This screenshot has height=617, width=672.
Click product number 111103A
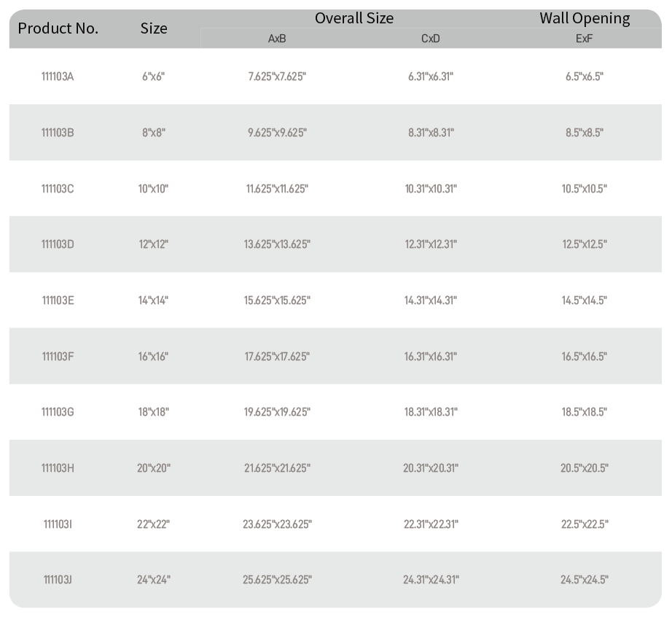pos(58,77)
